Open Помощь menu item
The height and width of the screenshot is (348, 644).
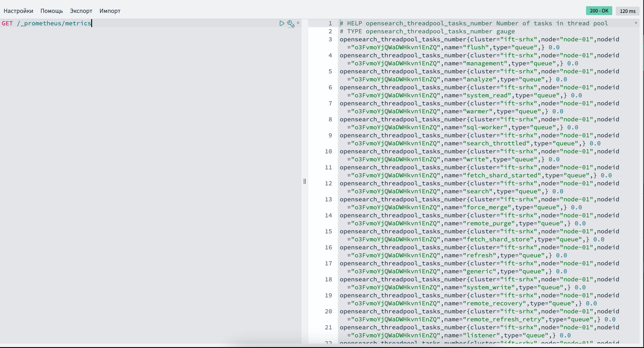point(51,11)
